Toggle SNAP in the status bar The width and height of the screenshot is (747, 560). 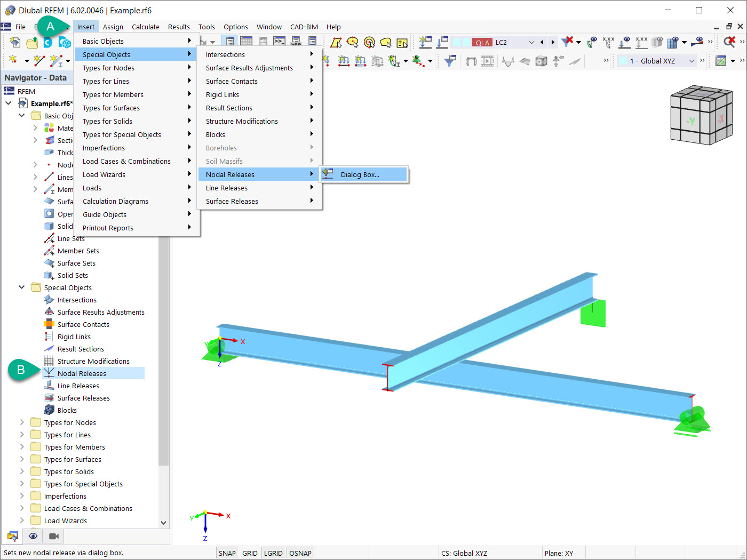227,553
